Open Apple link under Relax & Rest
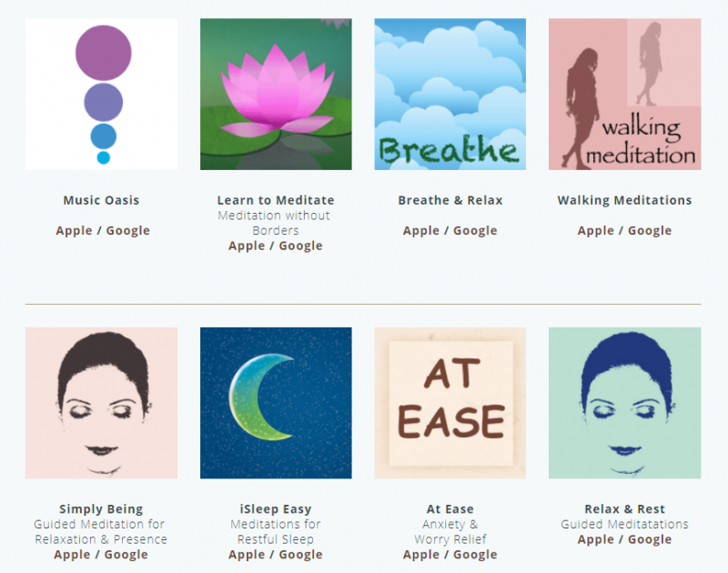728x573 pixels. click(x=596, y=539)
